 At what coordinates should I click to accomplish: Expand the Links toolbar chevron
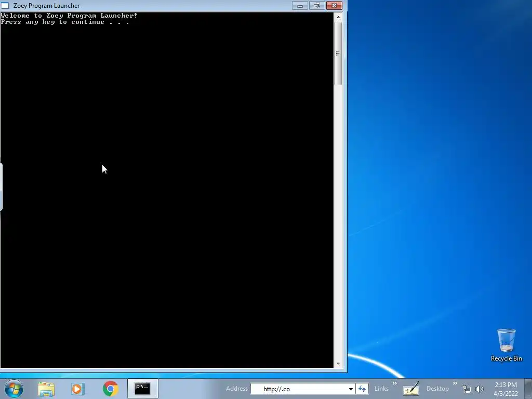(x=395, y=383)
